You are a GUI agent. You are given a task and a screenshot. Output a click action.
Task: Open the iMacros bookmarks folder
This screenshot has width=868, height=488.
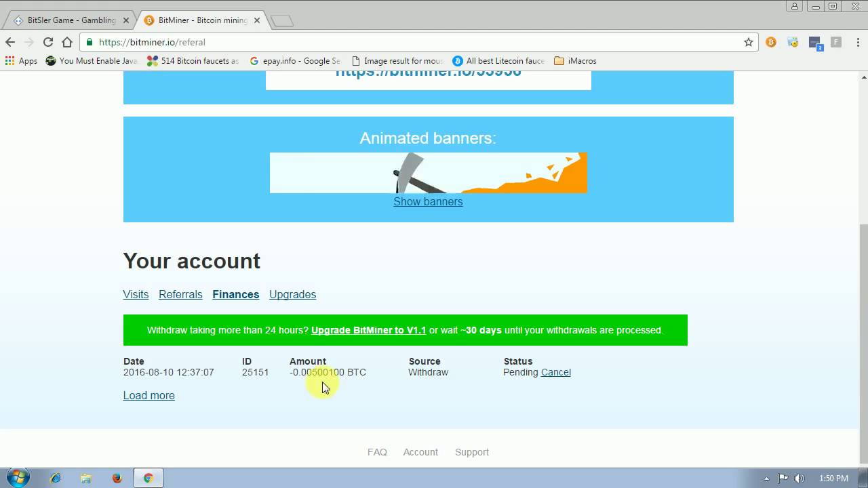point(575,61)
